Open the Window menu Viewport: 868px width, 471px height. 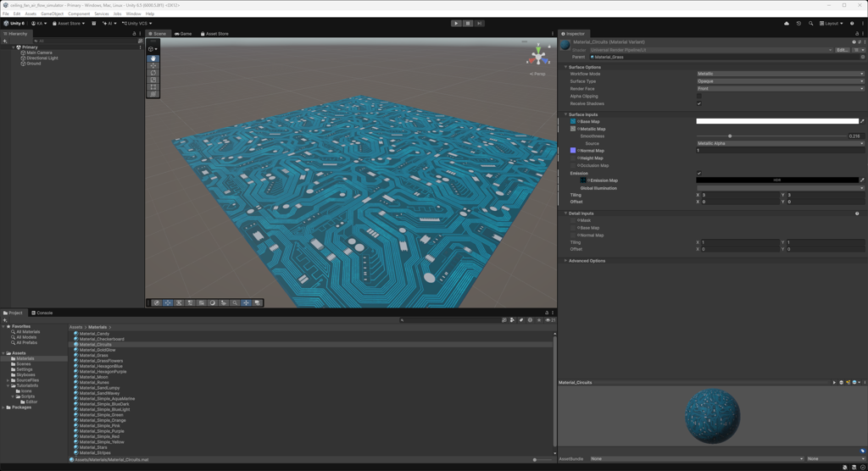(133, 14)
